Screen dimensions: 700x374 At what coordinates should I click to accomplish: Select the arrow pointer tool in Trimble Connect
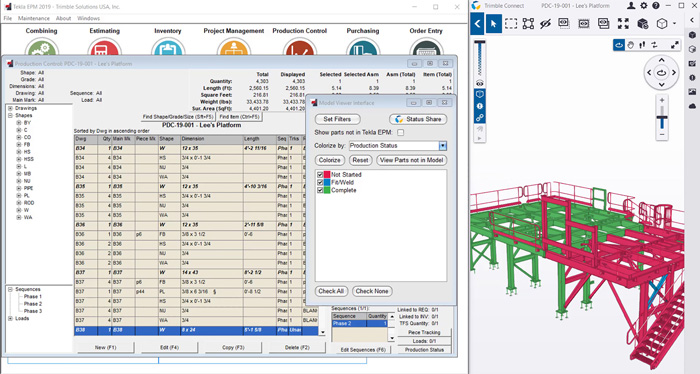493,24
